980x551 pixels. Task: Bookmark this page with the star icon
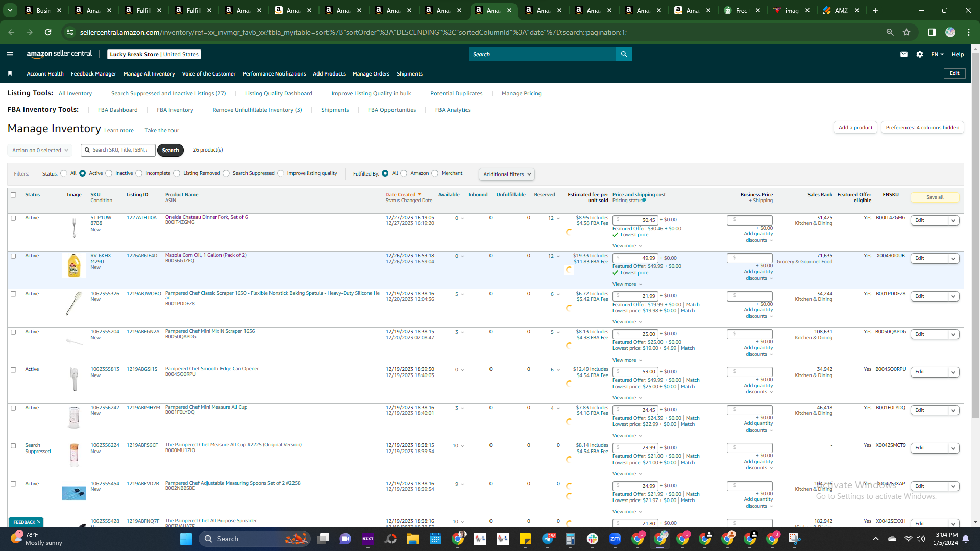(x=906, y=32)
